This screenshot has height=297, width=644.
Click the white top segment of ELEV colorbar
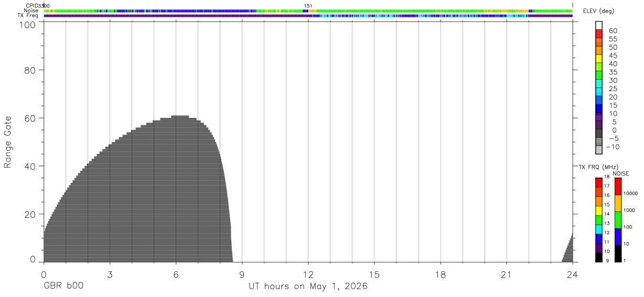click(x=599, y=26)
